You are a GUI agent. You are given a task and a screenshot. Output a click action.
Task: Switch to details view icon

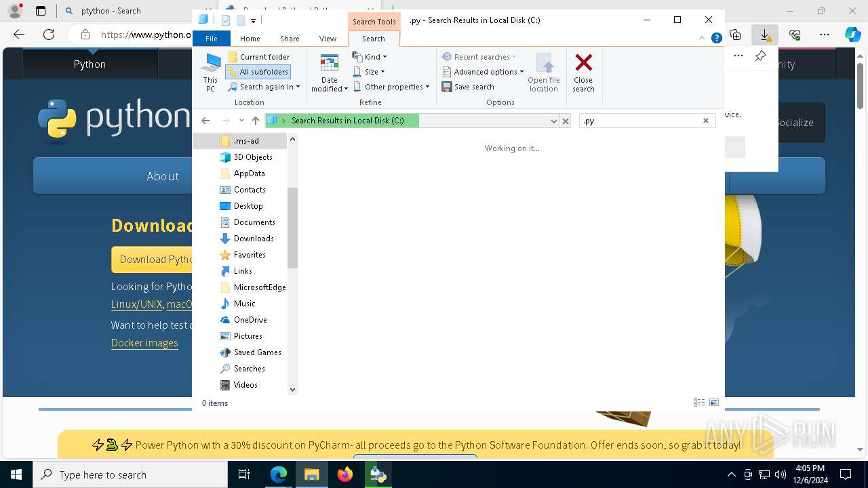click(699, 403)
